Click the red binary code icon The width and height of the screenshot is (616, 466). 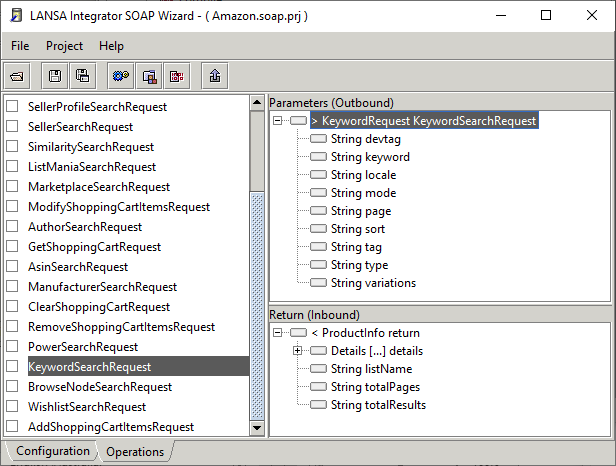point(177,76)
